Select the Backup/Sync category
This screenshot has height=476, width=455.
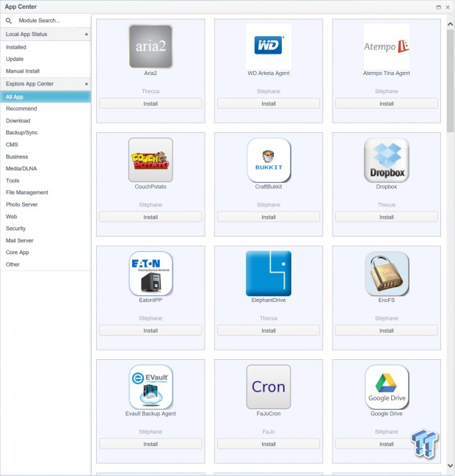(x=21, y=133)
